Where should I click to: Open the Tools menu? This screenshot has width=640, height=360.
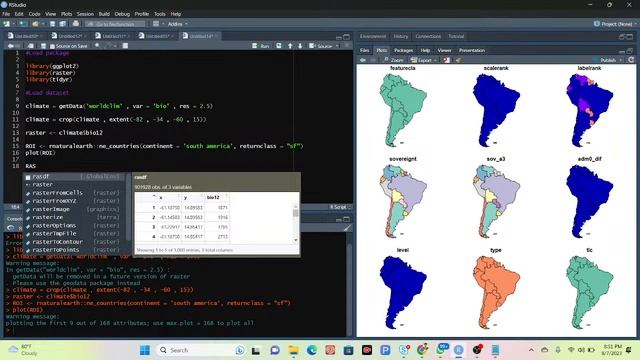[x=160, y=14]
